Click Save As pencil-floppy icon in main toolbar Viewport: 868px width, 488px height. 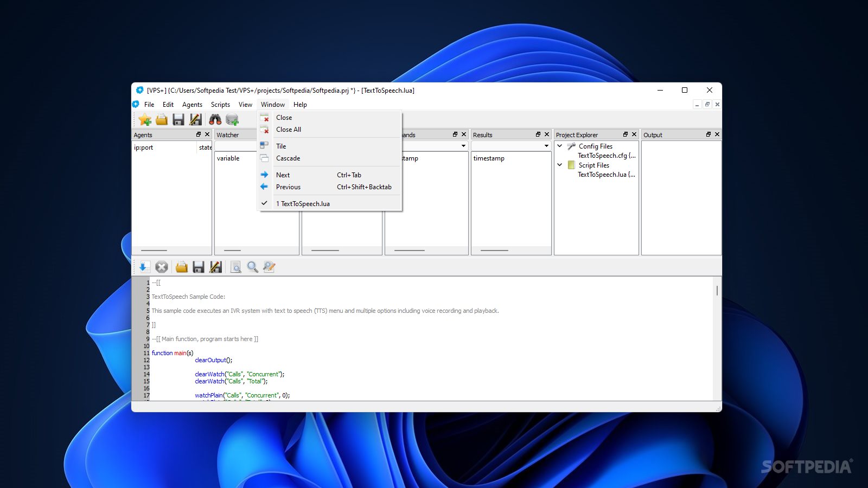pos(196,119)
